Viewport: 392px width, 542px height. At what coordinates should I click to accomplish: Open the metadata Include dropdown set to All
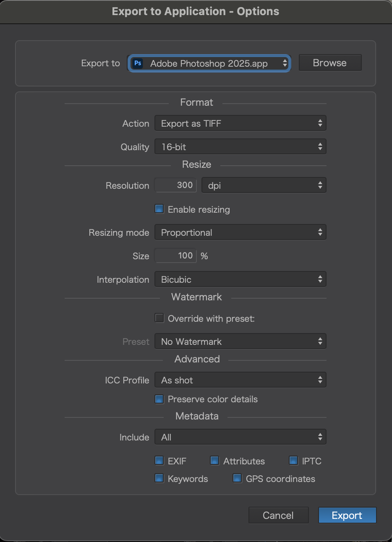[240, 437]
